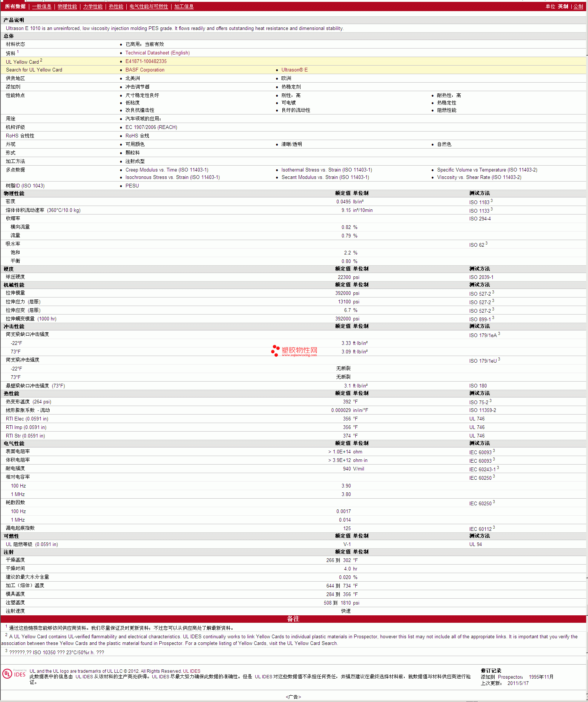Open Specific Volume vs Temperature data
588x702 pixels.
487,170
